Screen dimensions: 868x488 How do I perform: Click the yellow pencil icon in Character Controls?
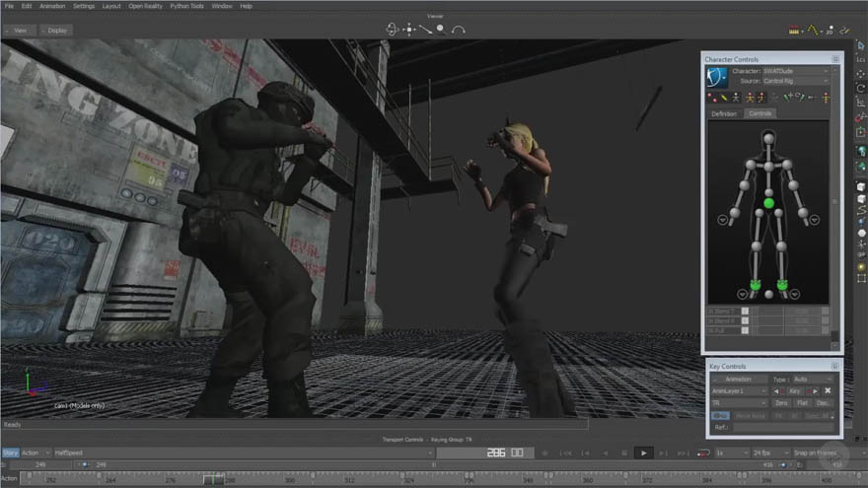(x=724, y=98)
